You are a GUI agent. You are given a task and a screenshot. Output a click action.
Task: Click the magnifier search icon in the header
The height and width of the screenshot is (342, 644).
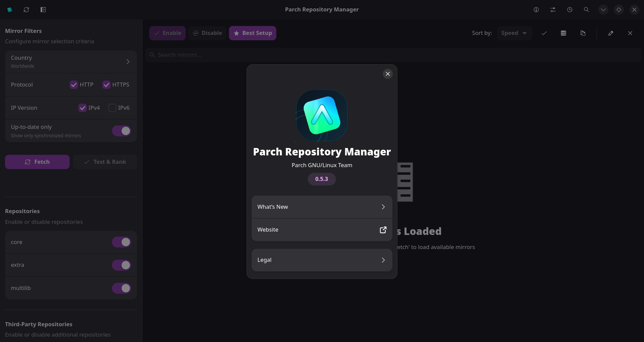[587, 10]
